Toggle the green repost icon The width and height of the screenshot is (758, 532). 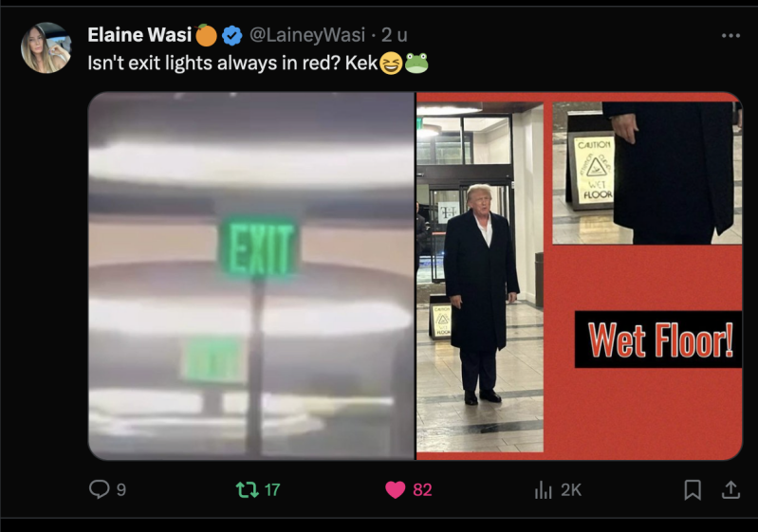(247, 489)
